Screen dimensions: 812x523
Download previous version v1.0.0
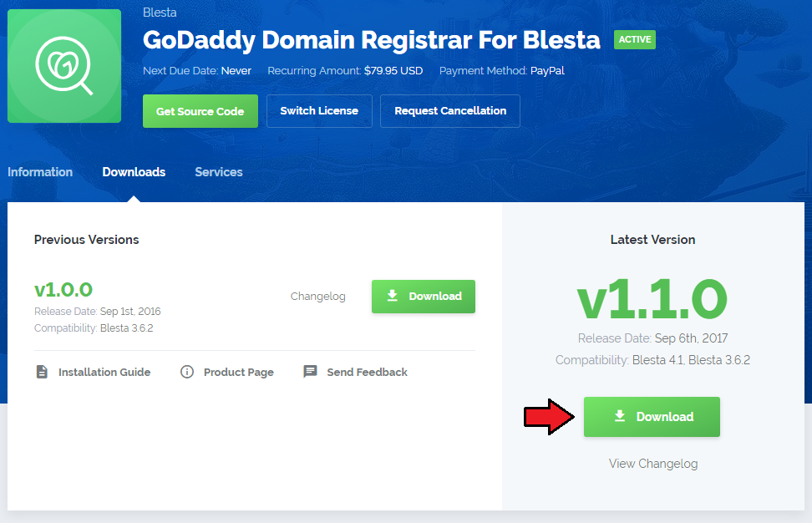pyautogui.click(x=423, y=297)
